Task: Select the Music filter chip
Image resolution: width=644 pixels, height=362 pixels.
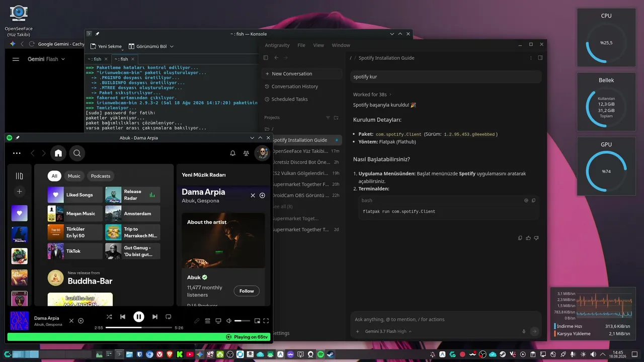Action: click(74, 176)
